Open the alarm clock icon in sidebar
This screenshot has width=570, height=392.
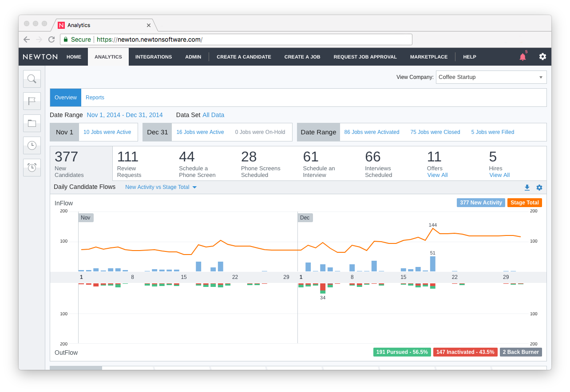(x=32, y=168)
